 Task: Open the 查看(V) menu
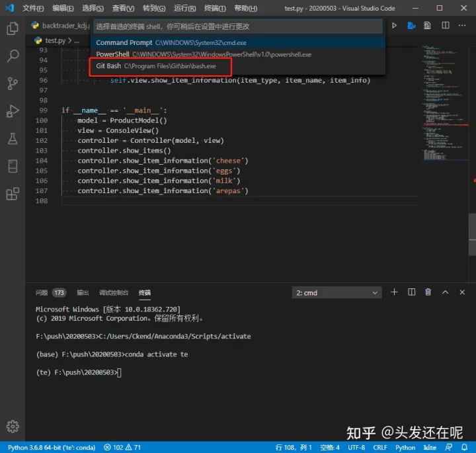[x=123, y=8]
